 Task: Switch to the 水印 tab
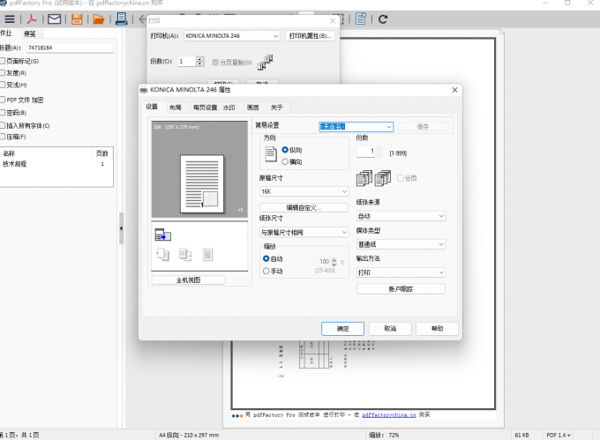click(229, 107)
